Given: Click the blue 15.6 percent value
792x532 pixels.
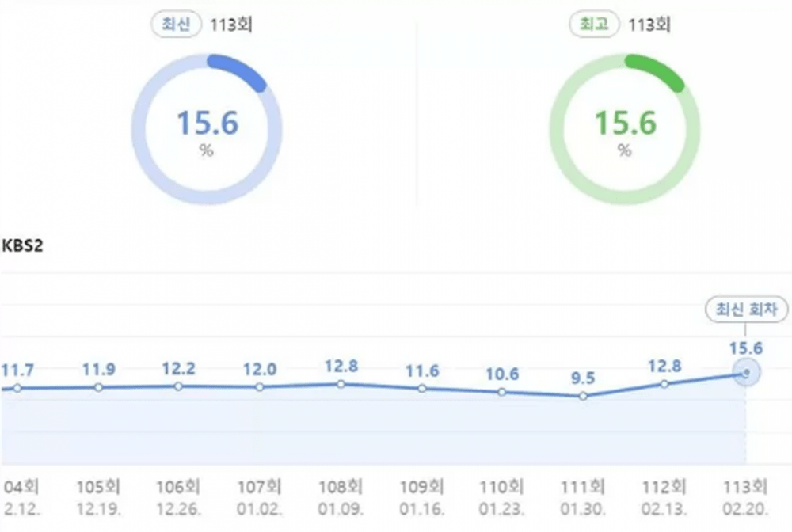Looking at the screenshot, I should point(207,123).
